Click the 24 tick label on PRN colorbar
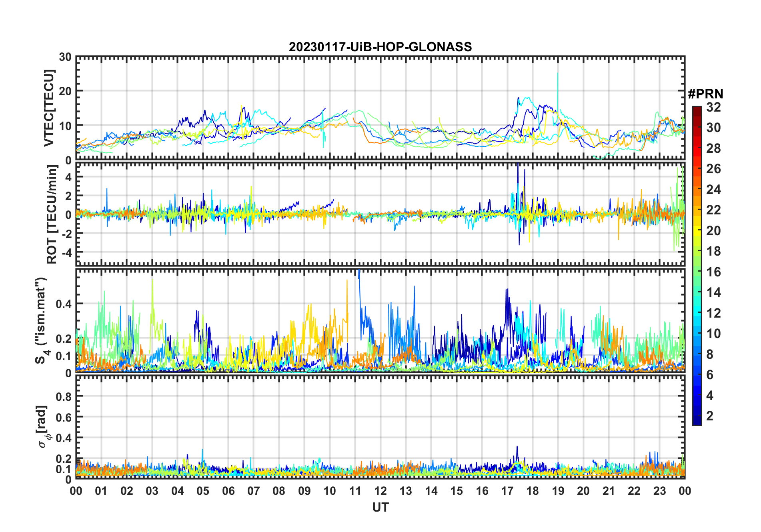 tap(713, 189)
